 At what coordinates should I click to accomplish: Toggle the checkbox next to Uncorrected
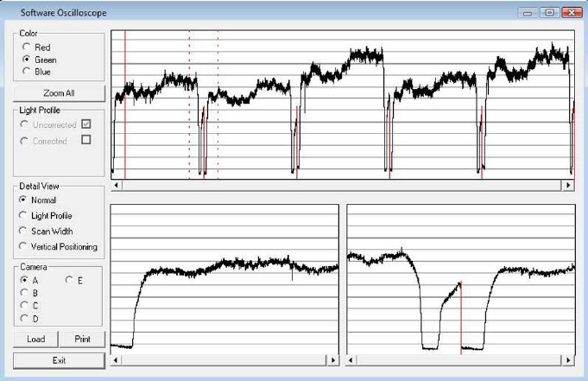click(x=85, y=124)
